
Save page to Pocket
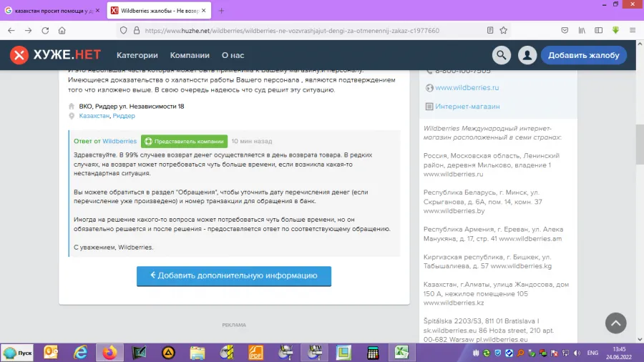[x=565, y=30]
